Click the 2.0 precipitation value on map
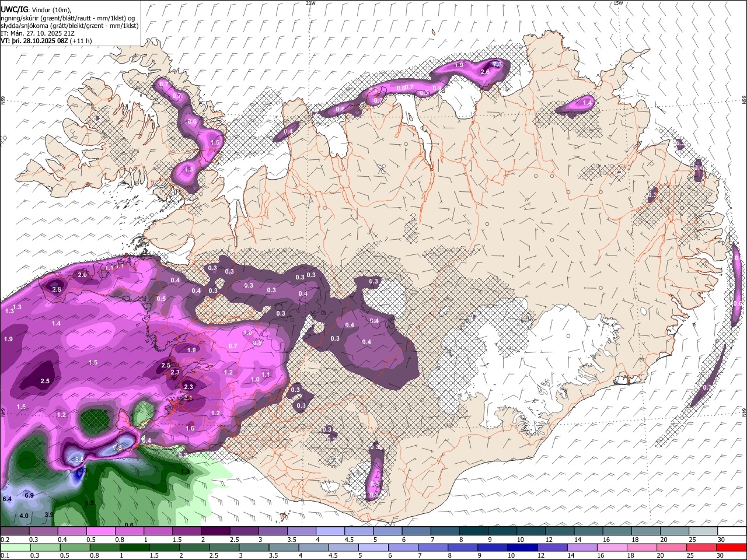This screenshot has height=560, width=747. (82, 275)
